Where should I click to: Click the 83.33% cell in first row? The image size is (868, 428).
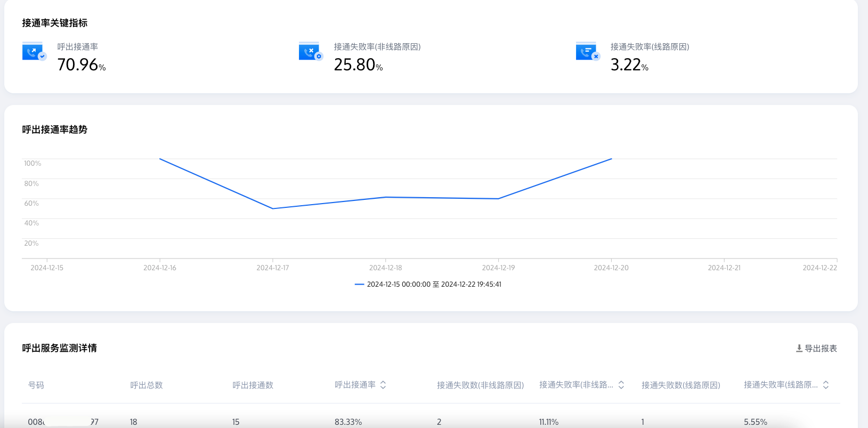click(x=348, y=422)
